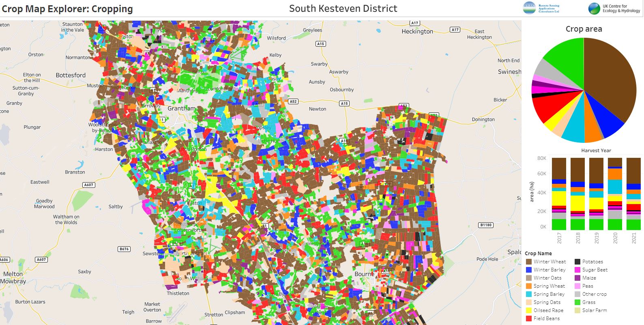Viewport: 644px width, 325px height.
Task: Click the A606 road shield near Melton Mowbray
Action: point(4,260)
